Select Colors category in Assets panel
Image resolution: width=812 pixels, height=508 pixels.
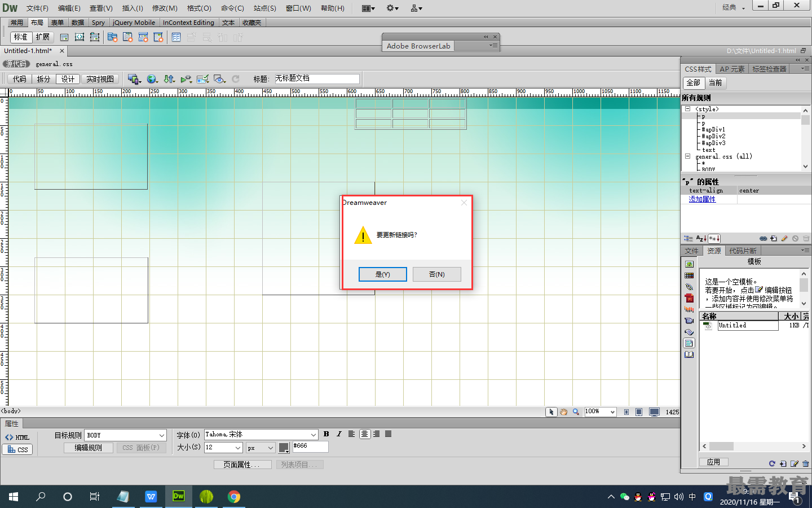[x=689, y=275]
